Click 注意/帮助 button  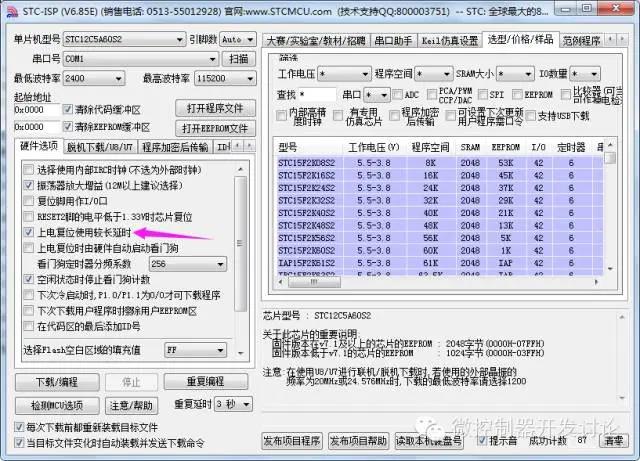(x=131, y=405)
